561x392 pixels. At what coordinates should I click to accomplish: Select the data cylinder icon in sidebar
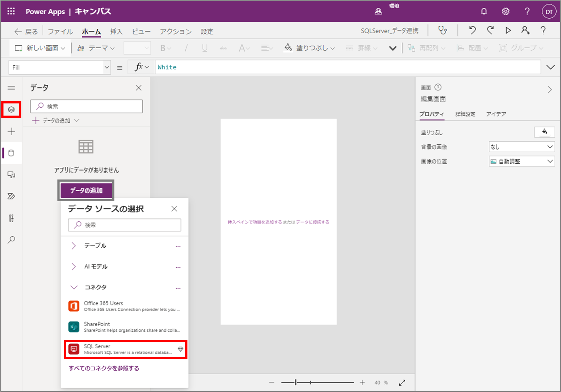(12, 153)
